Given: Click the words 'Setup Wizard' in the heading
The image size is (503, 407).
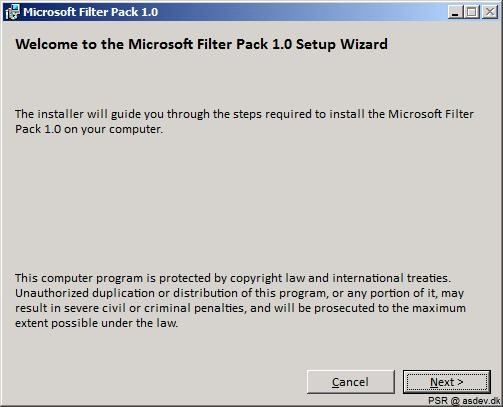Looking at the screenshot, I should (342, 44).
